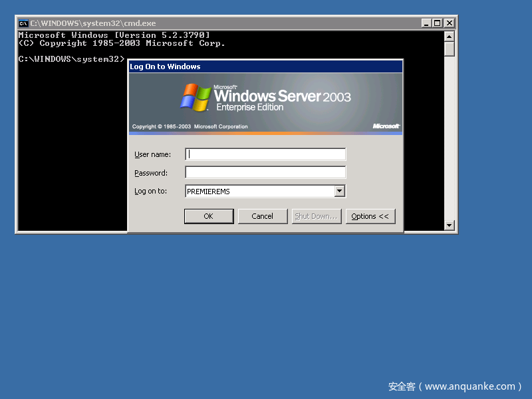Click the cmd.exe title bar system icon
The image size is (532, 399).
[23, 23]
